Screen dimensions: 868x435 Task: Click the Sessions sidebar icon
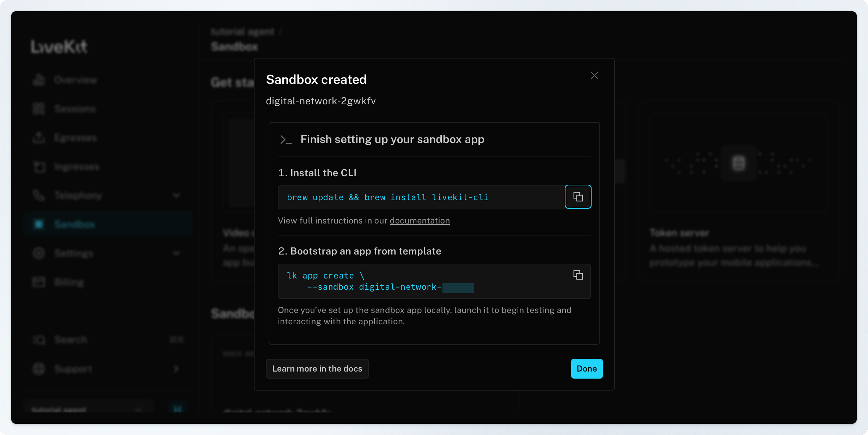tap(39, 109)
